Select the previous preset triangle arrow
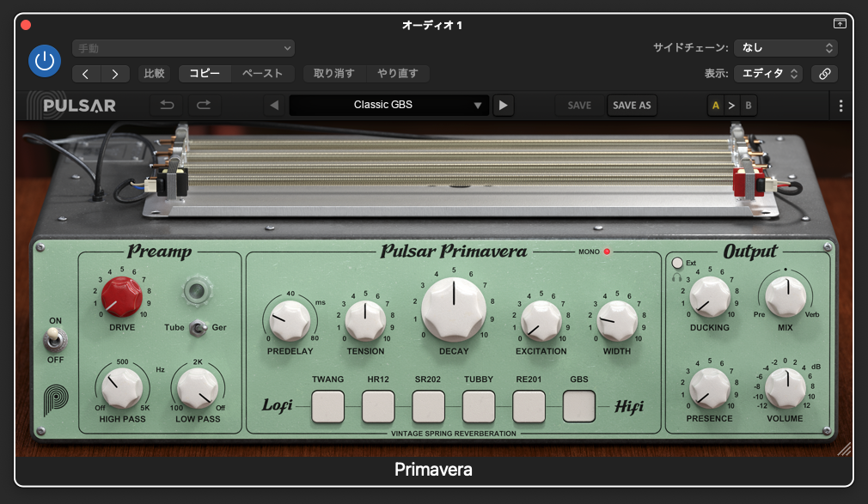The width and height of the screenshot is (868, 504). 274,105
